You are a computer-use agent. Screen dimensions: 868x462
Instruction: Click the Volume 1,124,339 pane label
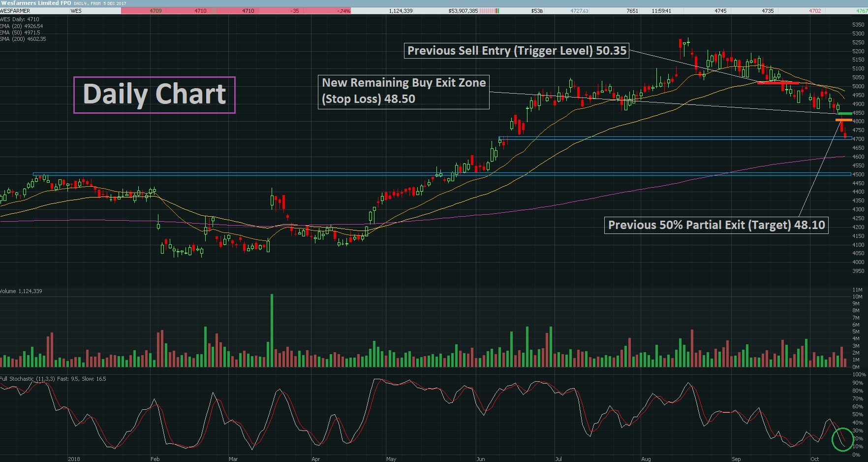(x=21, y=291)
